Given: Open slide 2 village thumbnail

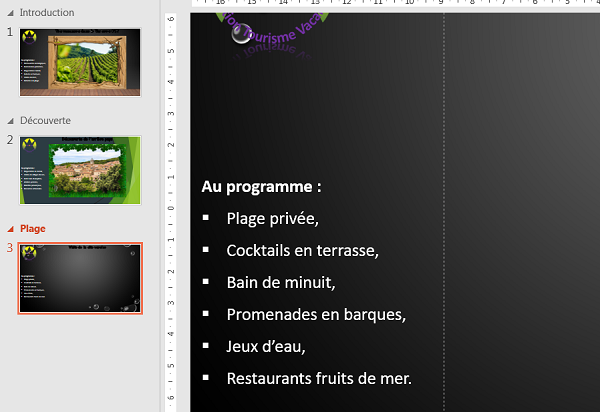Looking at the screenshot, I should [80, 170].
